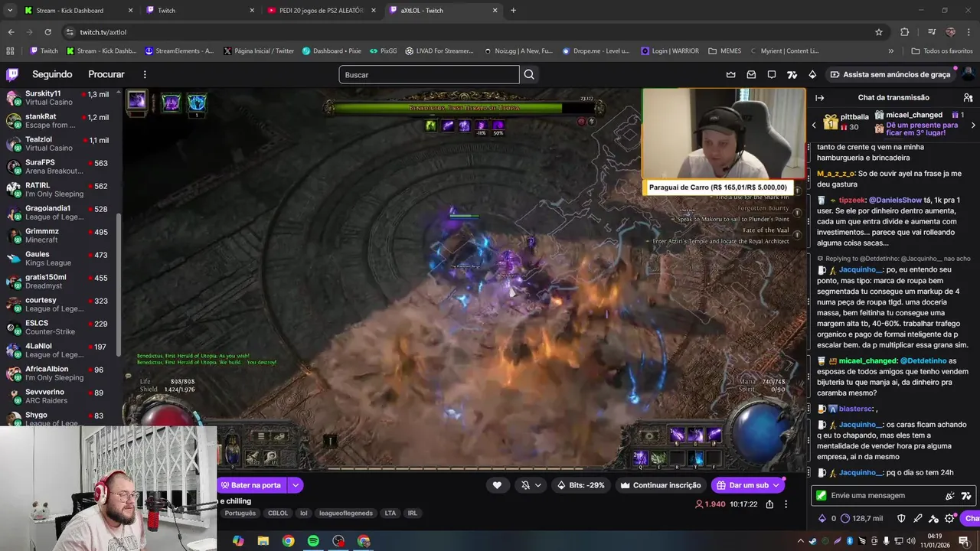Open channel points balance 128,7 mil

pyautogui.click(x=861, y=518)
